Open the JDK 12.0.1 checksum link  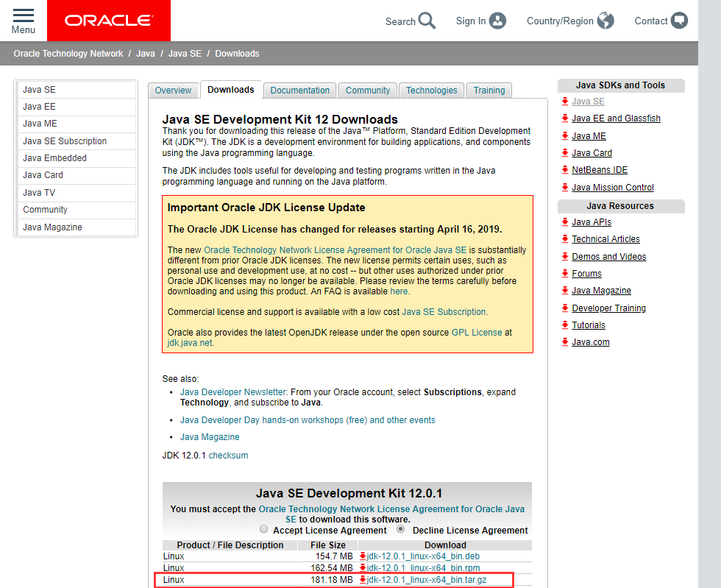click(x=228, y=456)
